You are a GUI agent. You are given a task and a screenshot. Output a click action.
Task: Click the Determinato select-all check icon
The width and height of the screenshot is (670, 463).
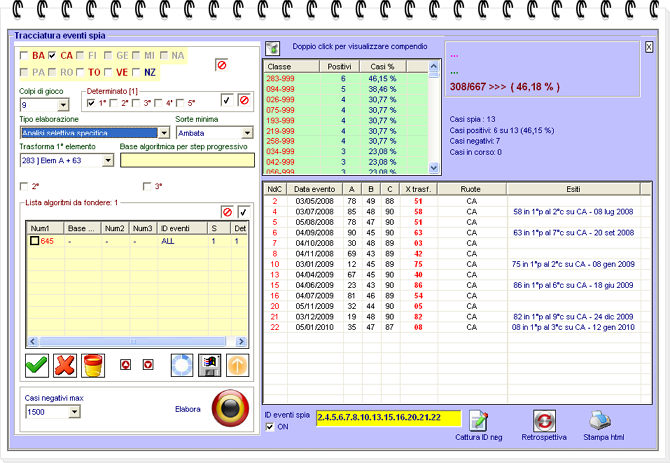pos(227,100)
